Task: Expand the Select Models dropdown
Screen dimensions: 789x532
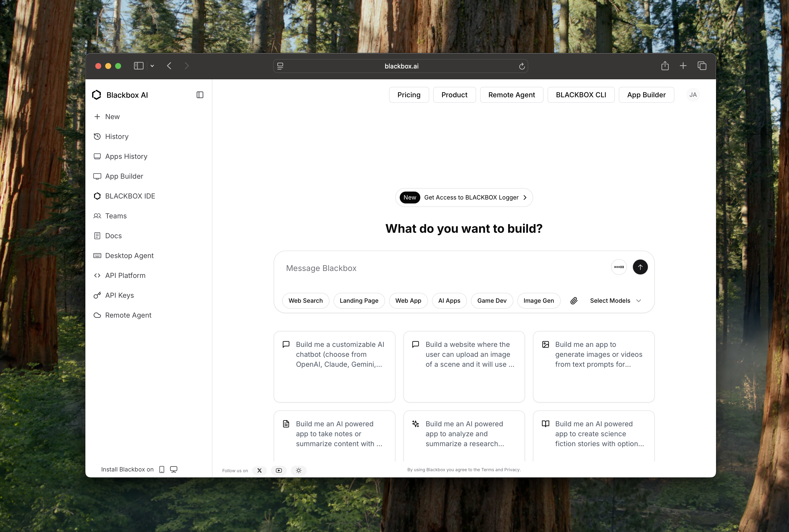Action: coord(615,300)
